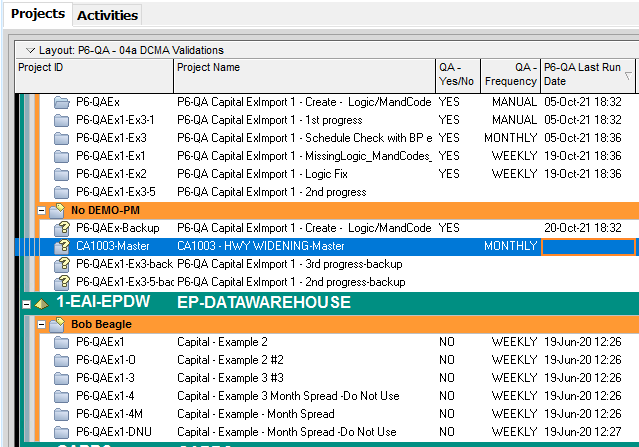The image size is (639, 447).
Task: Select project ID P6-QAEx1-Ex2
Action: [x=111, y=174]
